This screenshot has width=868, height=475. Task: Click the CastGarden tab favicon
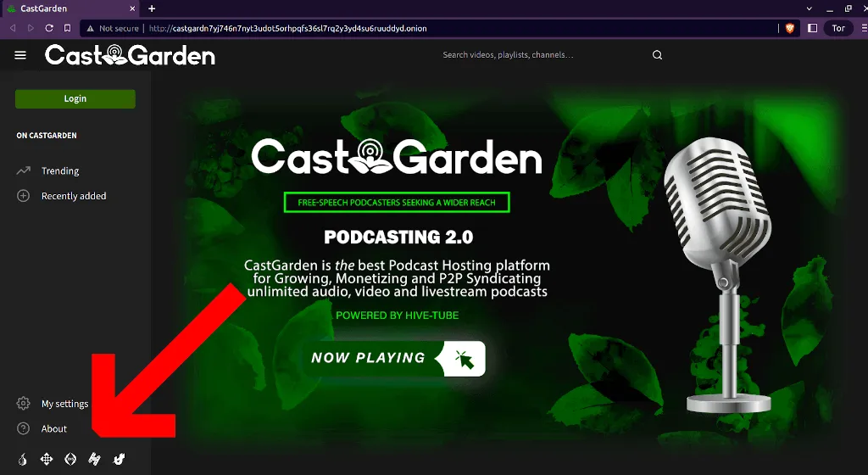pos(11,8)
